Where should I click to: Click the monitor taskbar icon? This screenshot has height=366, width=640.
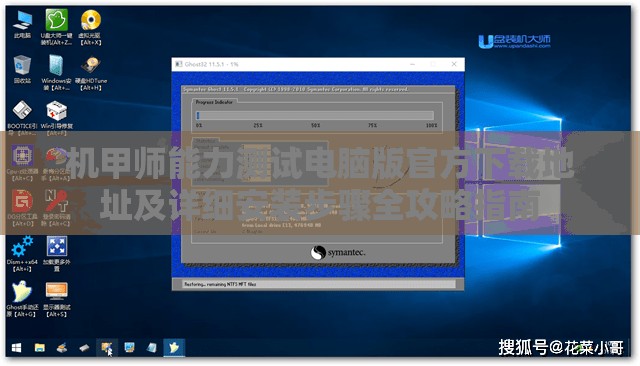tap(129, 348)
